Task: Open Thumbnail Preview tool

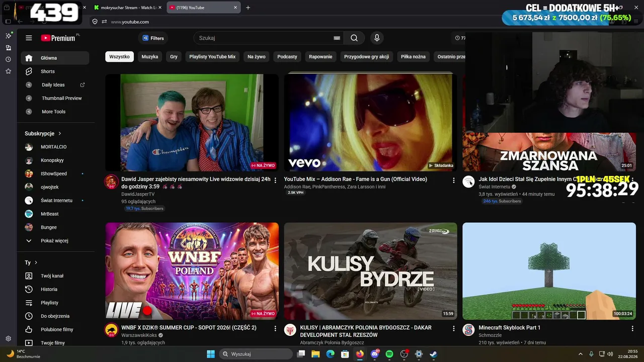Action: pos(55,98)
